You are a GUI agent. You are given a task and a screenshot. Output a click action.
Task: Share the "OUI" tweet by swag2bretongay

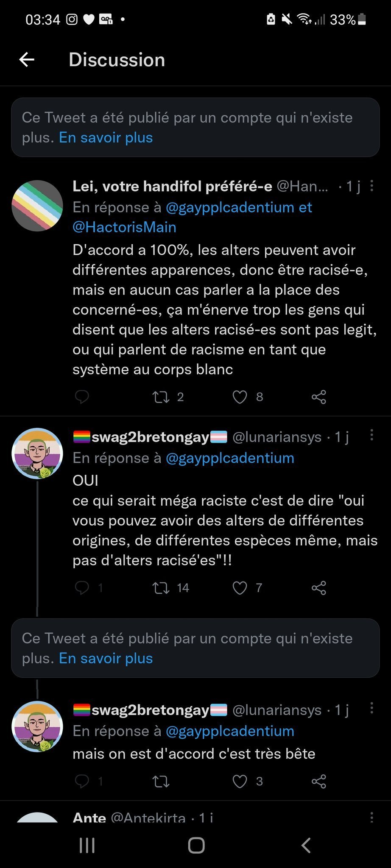point(319,588)
